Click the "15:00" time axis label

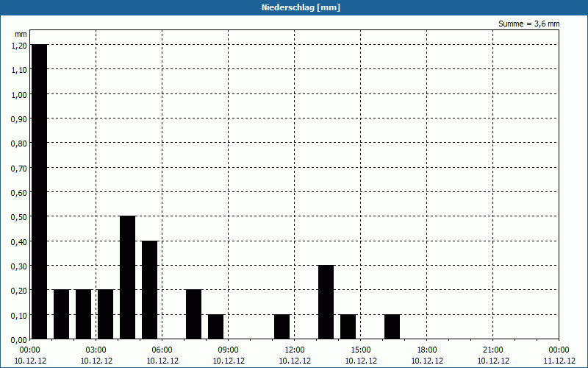click(361, 350)
